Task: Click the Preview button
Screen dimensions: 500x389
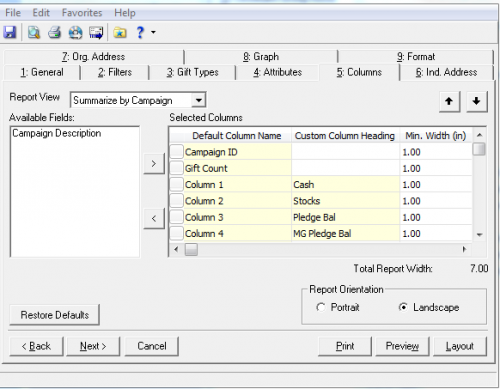Action: [402, 346]
